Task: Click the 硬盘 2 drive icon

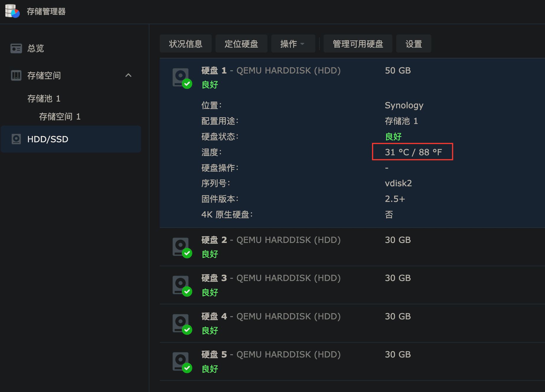Action: click(x=182, y=248)
